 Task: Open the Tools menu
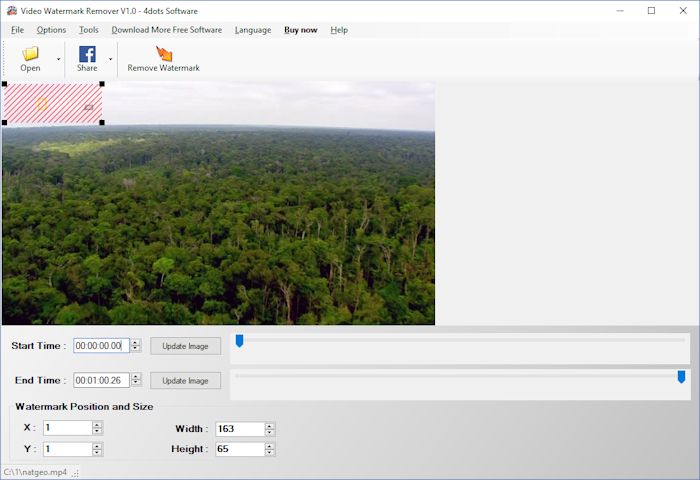tap(88, 30)
